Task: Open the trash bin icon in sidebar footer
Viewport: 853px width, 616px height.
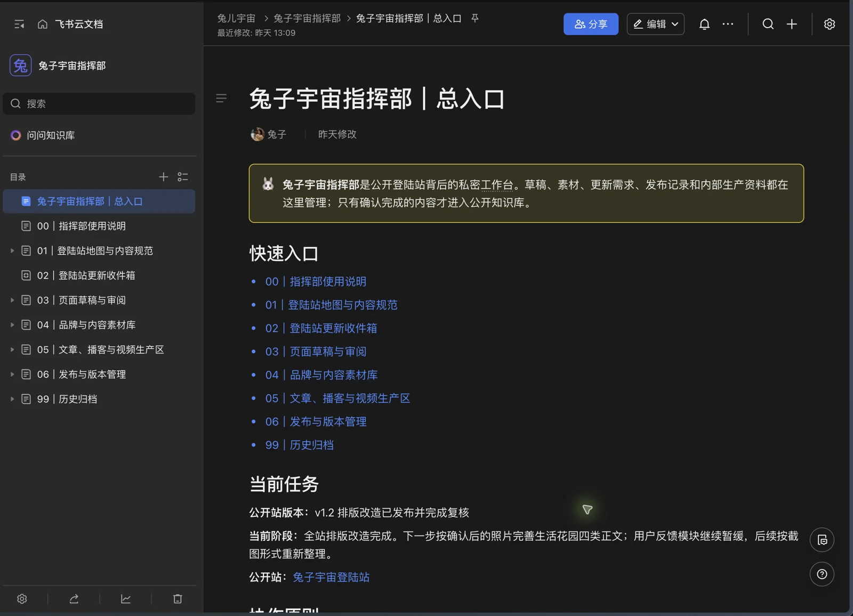Action: (x=178, y=599)
